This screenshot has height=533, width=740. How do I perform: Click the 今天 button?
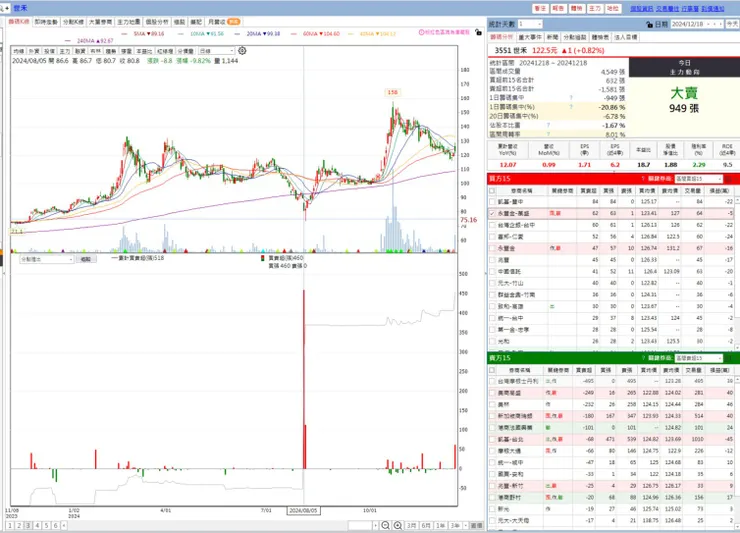click(732, 24)
